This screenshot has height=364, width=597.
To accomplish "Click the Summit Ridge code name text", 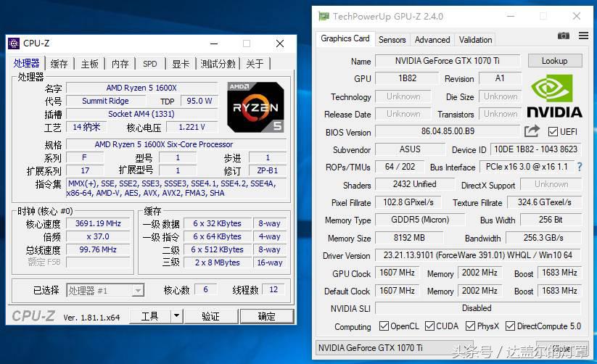I will coord(105,101).
